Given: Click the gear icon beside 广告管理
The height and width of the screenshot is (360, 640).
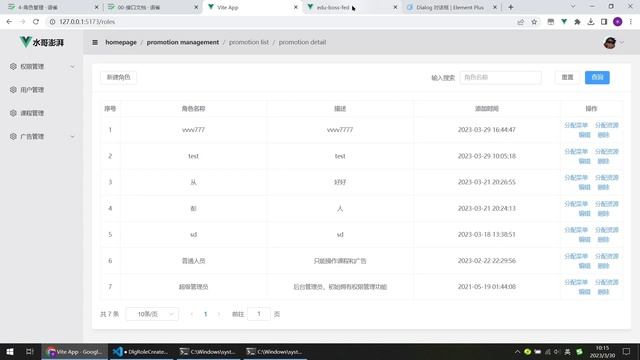Looking at the screenshot, I should (x=13, y=136).
